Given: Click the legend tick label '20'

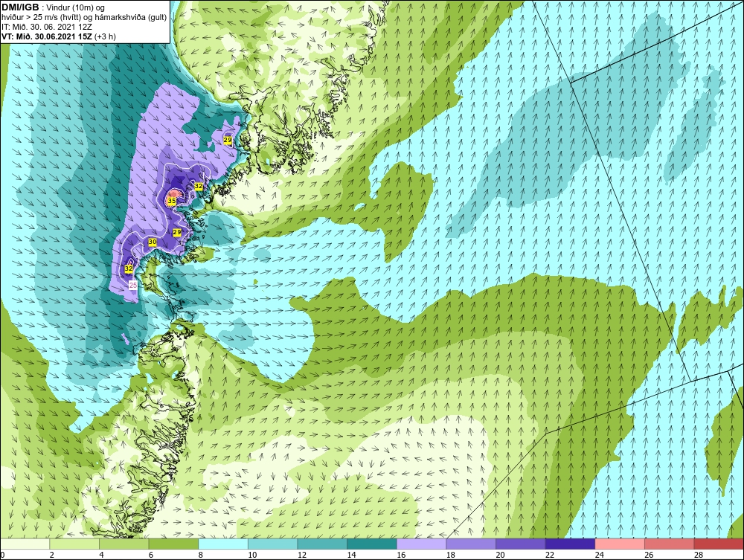Looking at the screenshot, I should tap(500, 555).
